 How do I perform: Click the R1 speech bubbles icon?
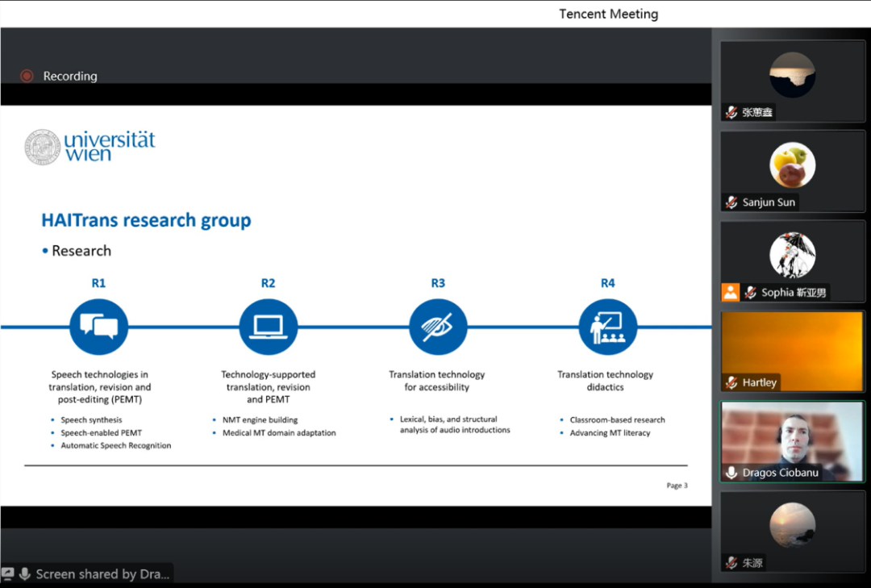98,327
